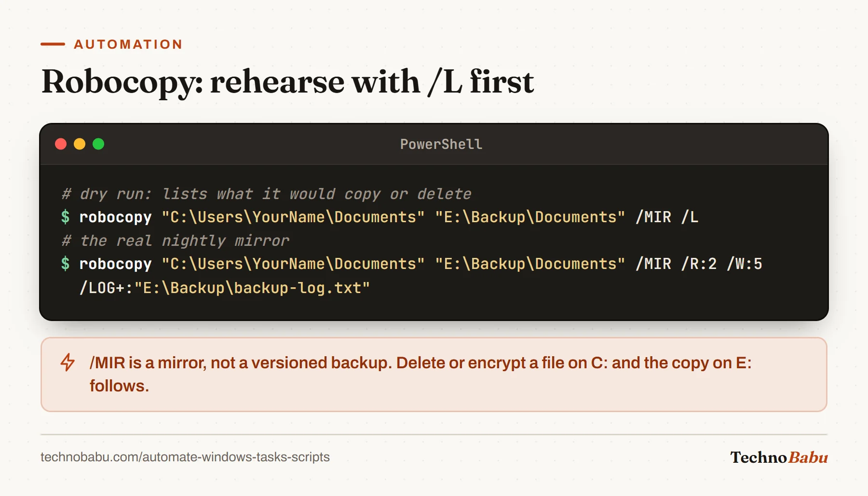Image resolution: width=868 pixels, height=496 pixels.
Task: Click the green maximize dot in PowerShell window
Action: click(x=98, y=144)
